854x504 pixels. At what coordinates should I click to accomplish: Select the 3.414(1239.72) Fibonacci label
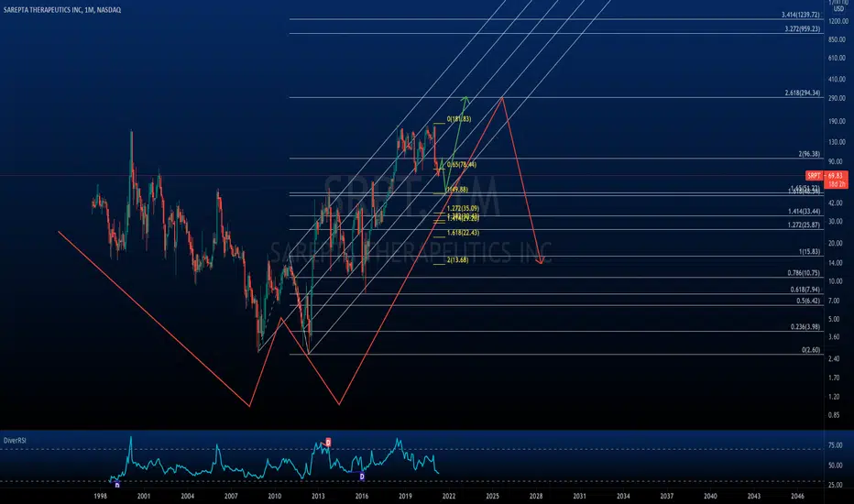pyautogui.click(x=801, y=15)
